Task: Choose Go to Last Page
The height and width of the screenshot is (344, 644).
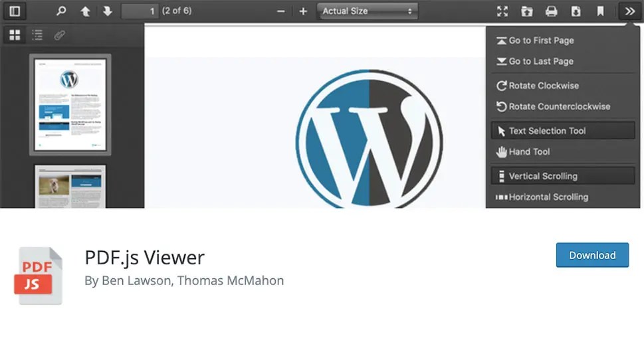Action: click(x=563, y=61)
